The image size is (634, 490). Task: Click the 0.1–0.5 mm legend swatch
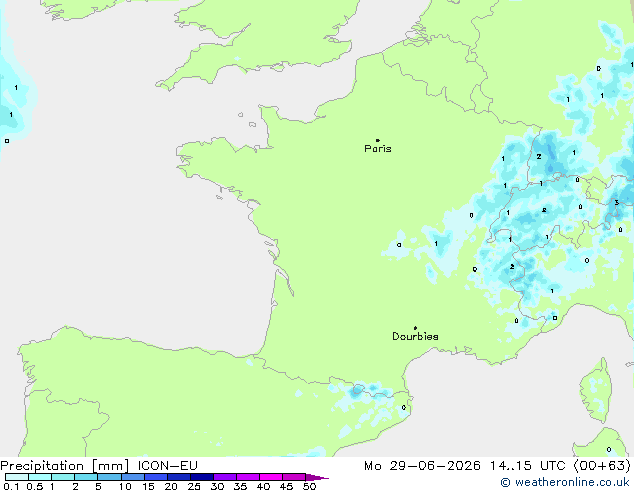click(x=17, y=477)
